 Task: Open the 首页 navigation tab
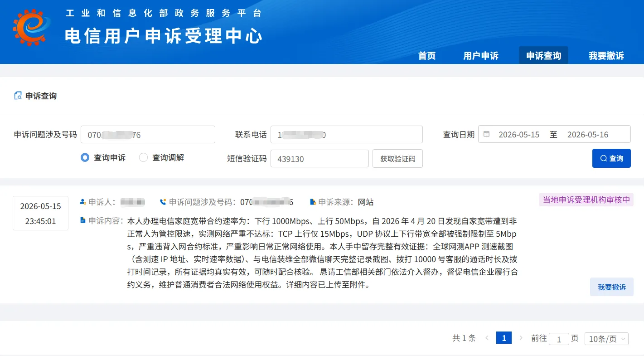[x=427, y=56]
